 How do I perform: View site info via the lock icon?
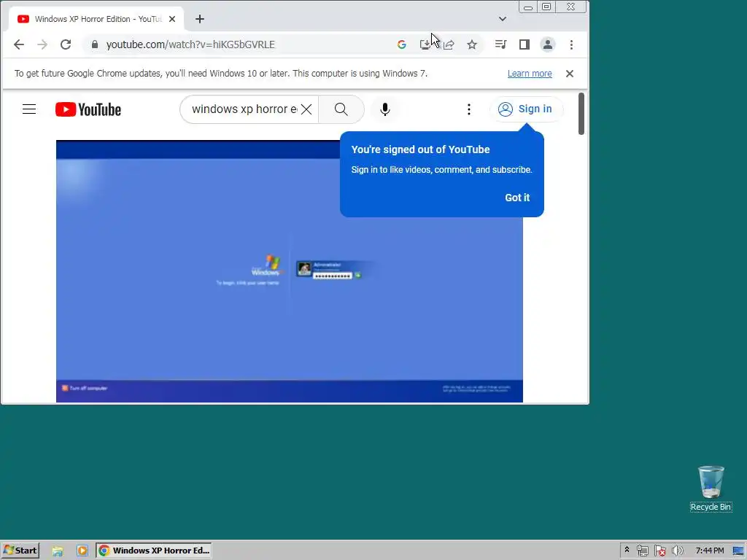pyautogui.click(x=95, y=44)
